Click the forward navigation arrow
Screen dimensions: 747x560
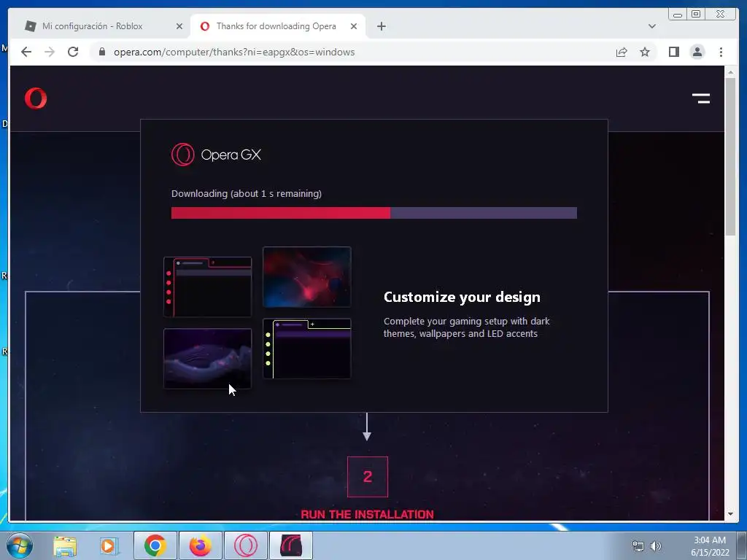pos(50,52)
